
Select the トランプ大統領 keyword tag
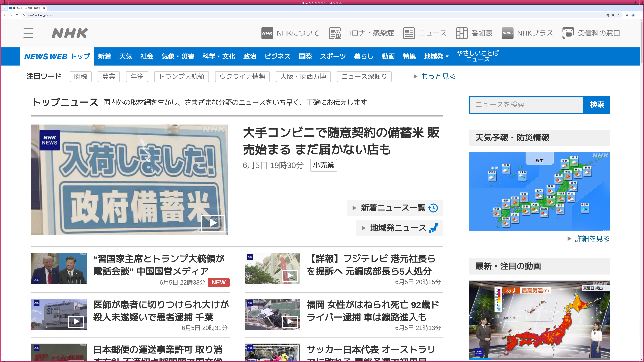(181, 76)
